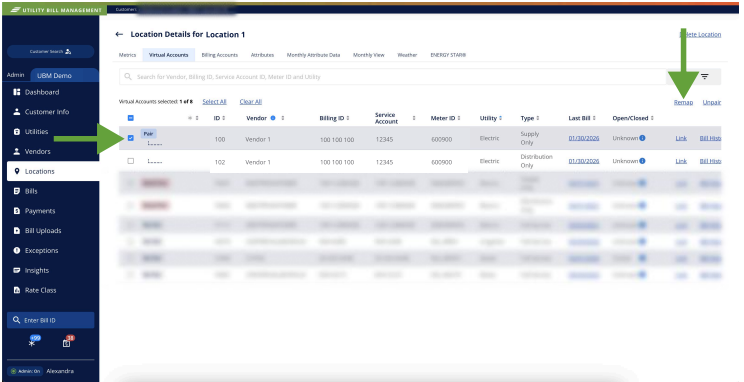Click the Insights icon in sidebar
The image size is (744, 382).
click(x=17, y=270)
